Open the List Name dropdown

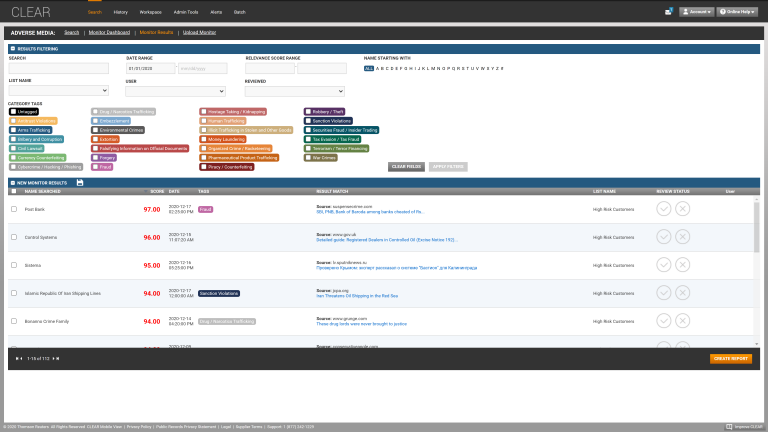coord(58,91)
